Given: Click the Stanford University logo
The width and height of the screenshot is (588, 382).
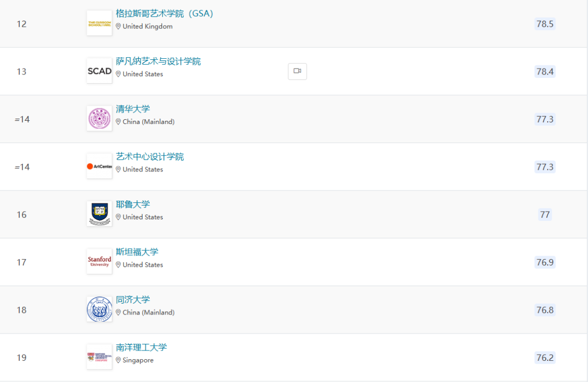Looking at the screenshot, I should click(99, 262).
